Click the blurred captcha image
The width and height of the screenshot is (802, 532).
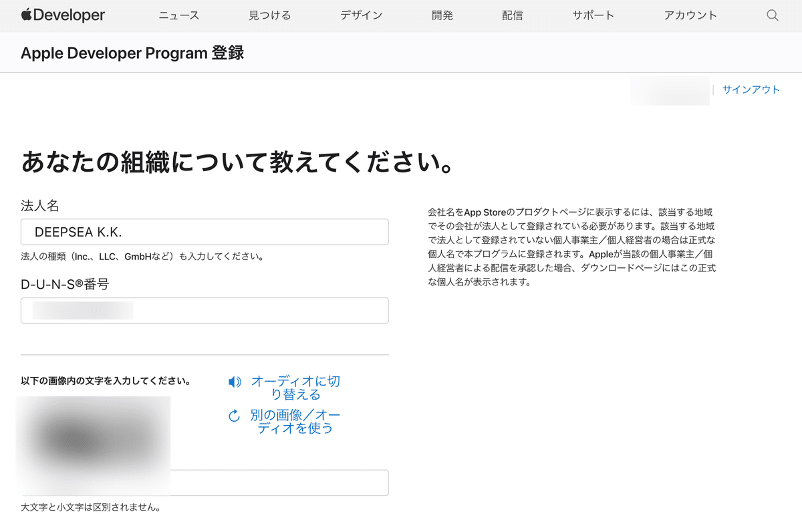coord(93,445)
